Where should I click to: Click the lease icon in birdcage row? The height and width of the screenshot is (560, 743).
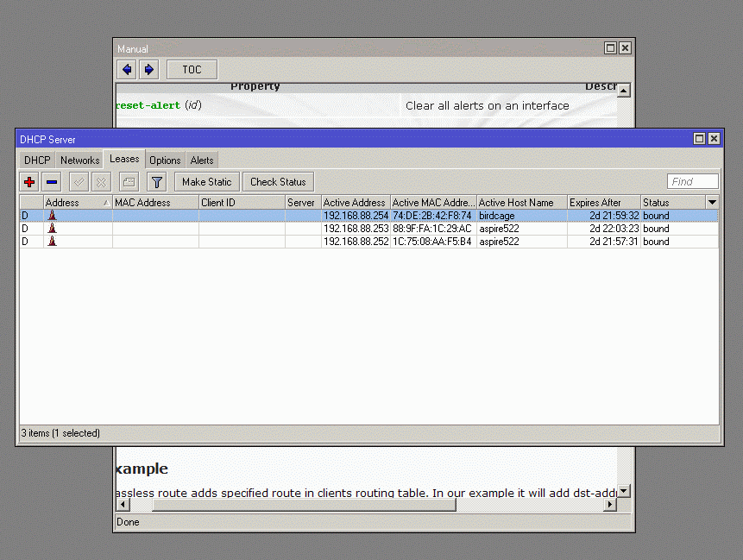(x=52, y=216)
